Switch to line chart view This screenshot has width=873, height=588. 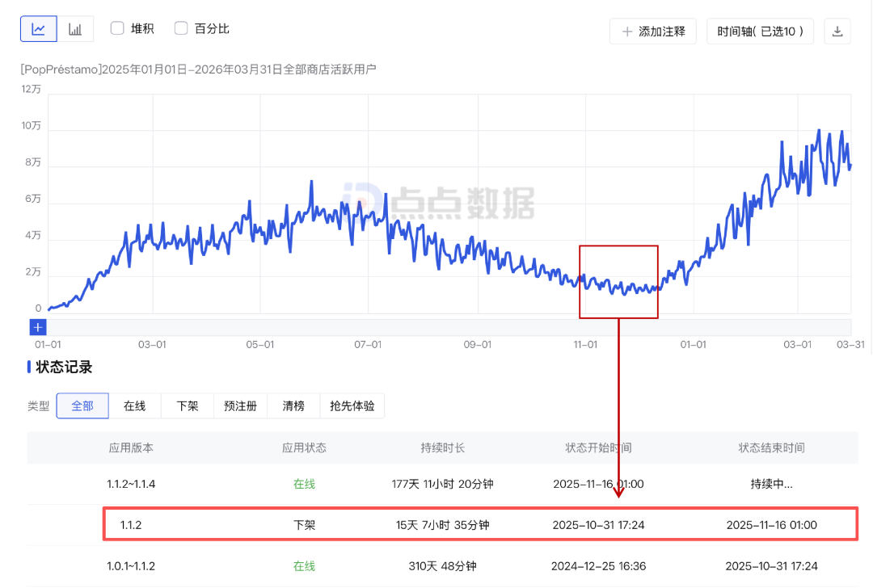[x=39, y=29]
